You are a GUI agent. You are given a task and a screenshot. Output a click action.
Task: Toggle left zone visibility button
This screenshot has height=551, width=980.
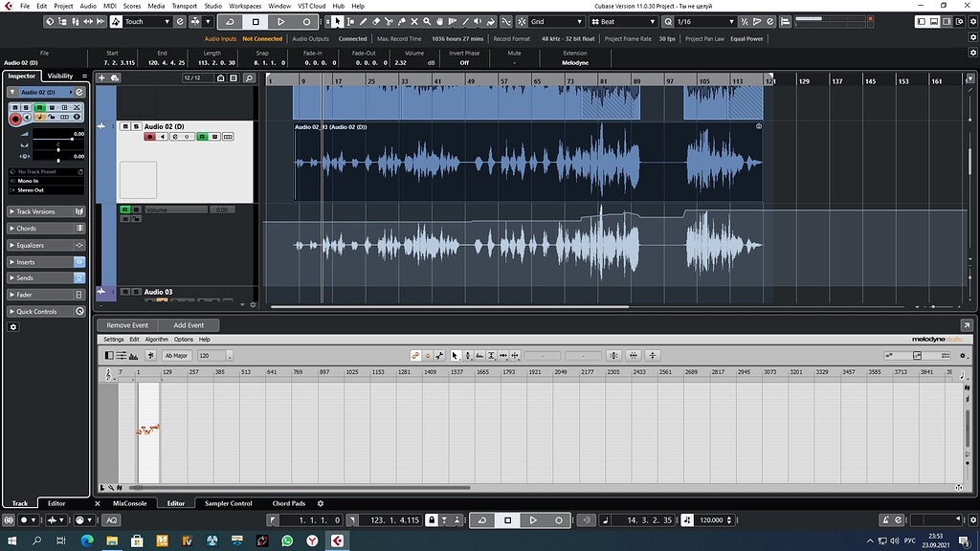pos(922,21)
